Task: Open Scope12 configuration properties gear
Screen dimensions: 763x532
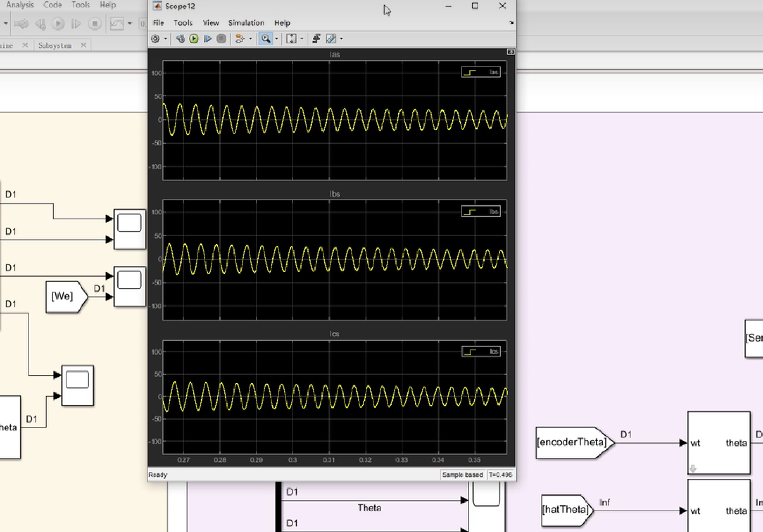Action: point(155,39)
